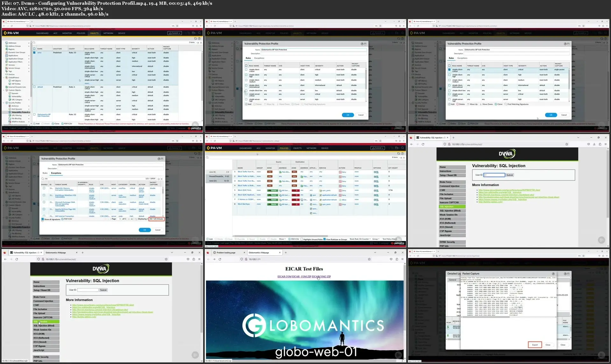Select the General tab in Detailed Log View
Image resolution: width=611 pixels, height=364 pixels.
(x=452, y=280)
